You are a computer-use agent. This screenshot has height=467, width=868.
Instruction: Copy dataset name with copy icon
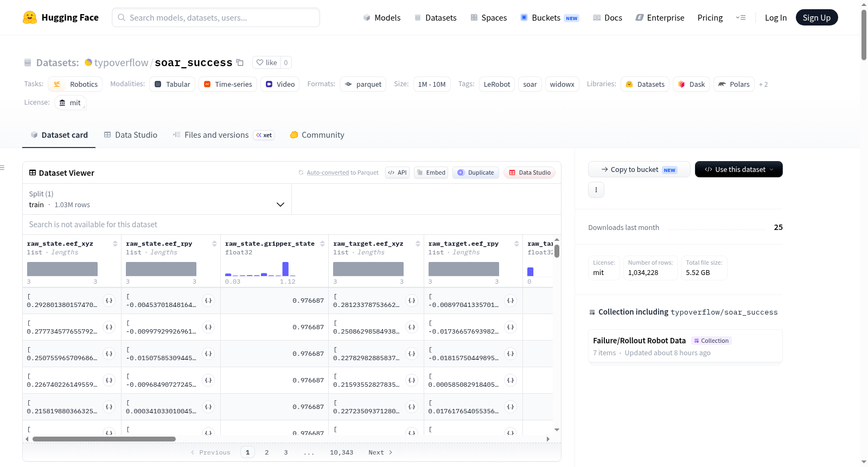coord(240,62)
